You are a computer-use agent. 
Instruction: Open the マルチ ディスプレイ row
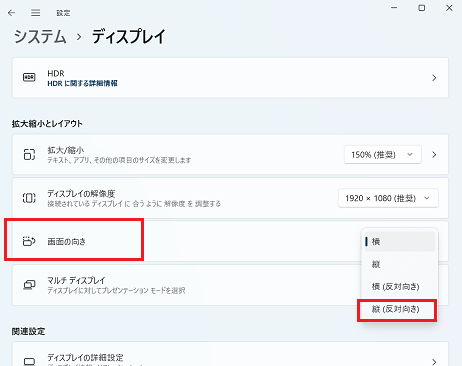pyautogui.click(x=230, y=285)
